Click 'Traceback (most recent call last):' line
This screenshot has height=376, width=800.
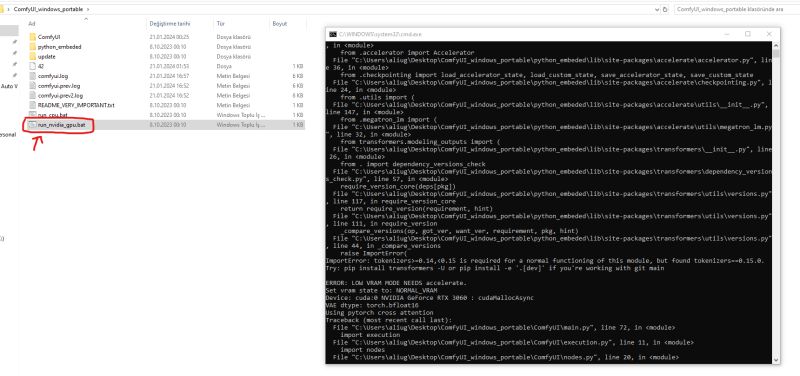[x=389, y=320]
